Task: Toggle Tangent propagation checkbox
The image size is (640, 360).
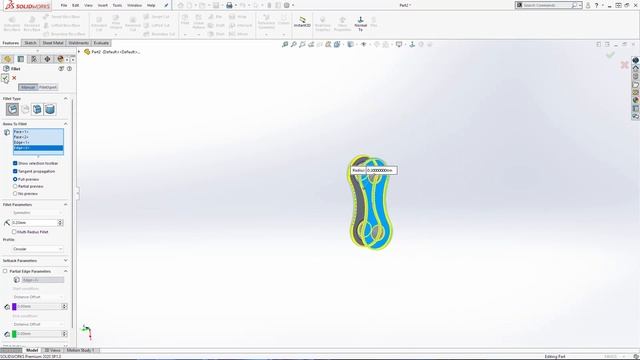Action: click(x=15, y=171)
